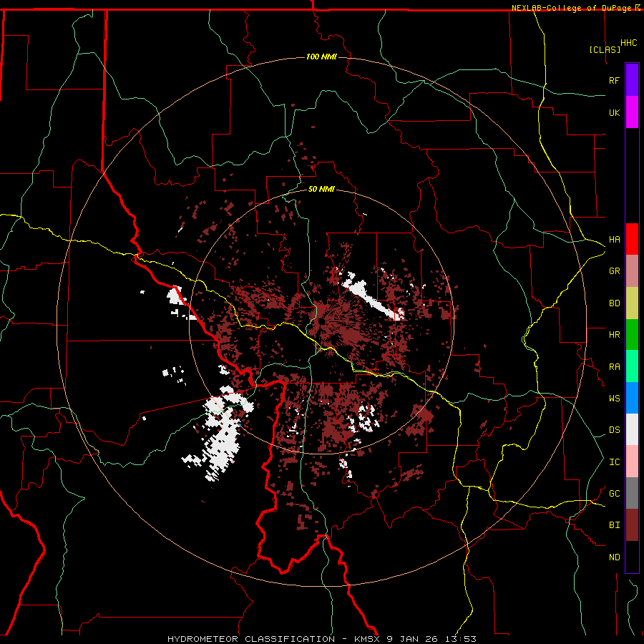Screen dimensions: 644x644
Task: Click the 'RF' legend label
Action: (614, 80)
